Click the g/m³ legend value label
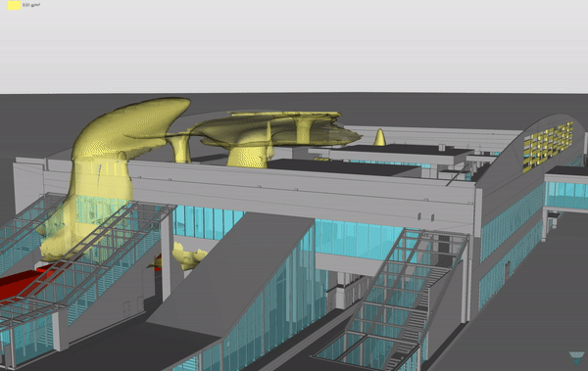 31,5
